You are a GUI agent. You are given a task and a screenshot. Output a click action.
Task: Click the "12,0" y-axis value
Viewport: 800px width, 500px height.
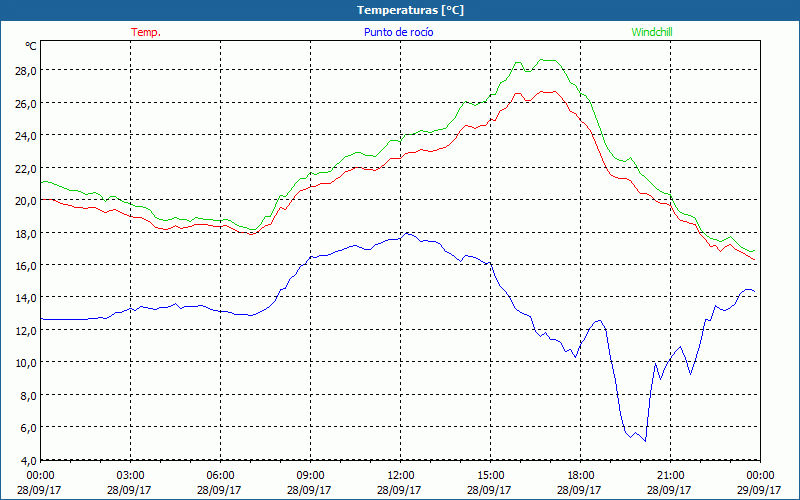click(x=25, y=330)
